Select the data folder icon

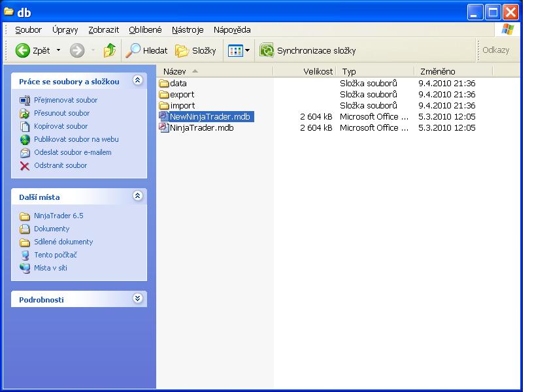pyautogui.click(x=164, y=84)
